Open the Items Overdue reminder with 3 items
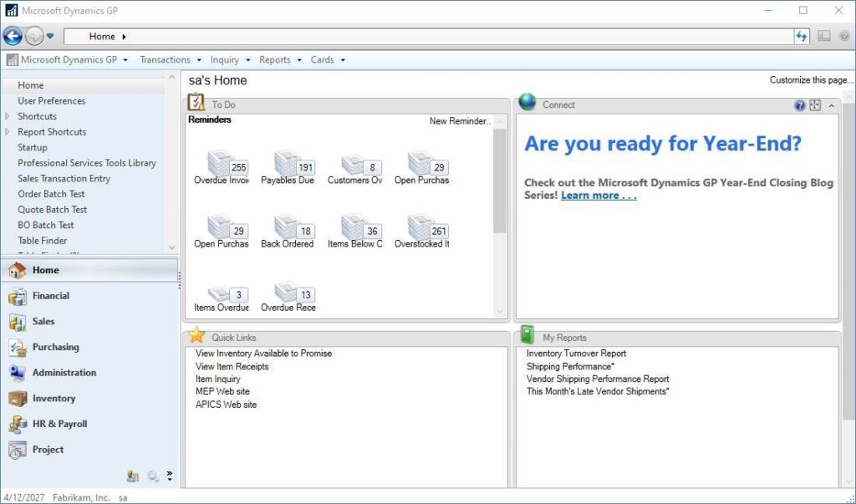The height and width of the screenshot is (504, 856). click(221, 298)
